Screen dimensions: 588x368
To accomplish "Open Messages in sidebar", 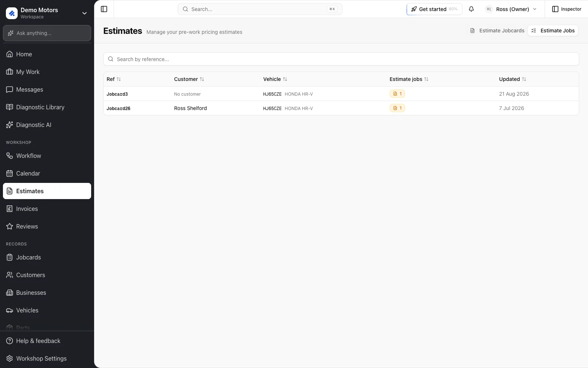I will (x=47, y=89).
